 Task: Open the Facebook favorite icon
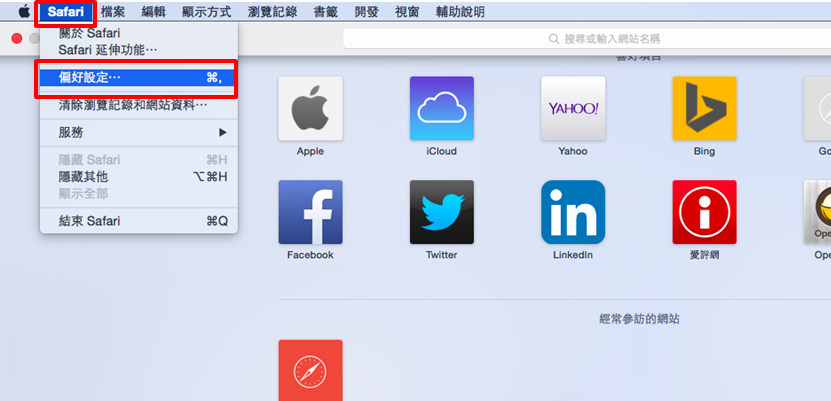(x=310, y=212)
